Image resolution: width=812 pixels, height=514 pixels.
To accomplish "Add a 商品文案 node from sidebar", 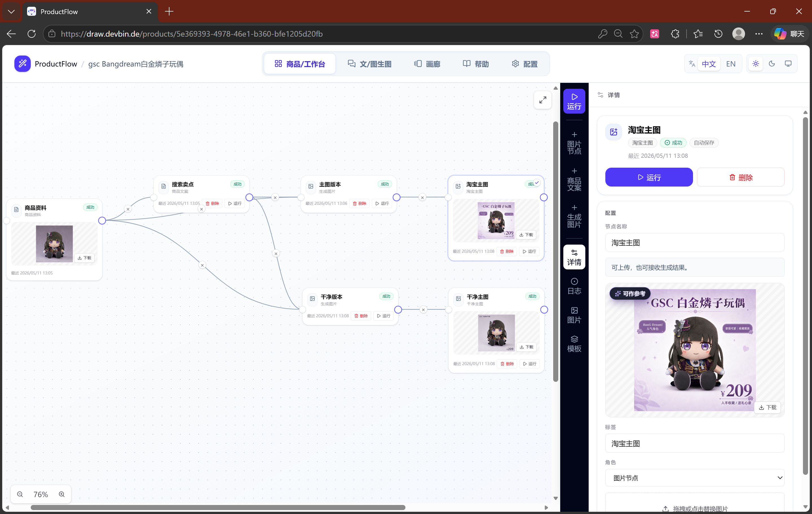I will pyautogui.click(x=574, y=179).
